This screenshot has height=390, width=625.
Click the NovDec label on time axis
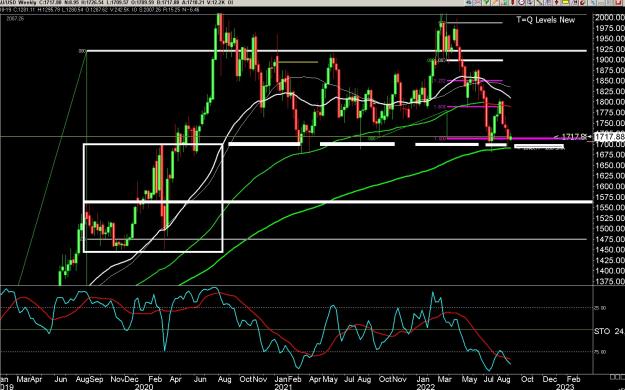pos(125,379)
